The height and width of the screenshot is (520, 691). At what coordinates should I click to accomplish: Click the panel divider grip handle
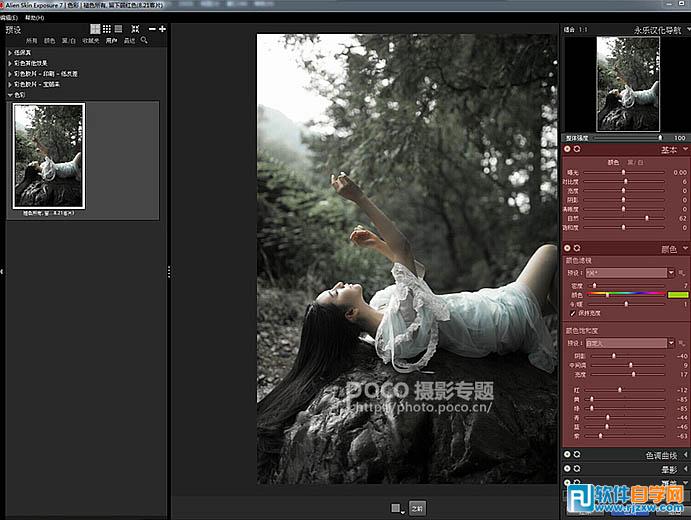(x=169, y=271)
